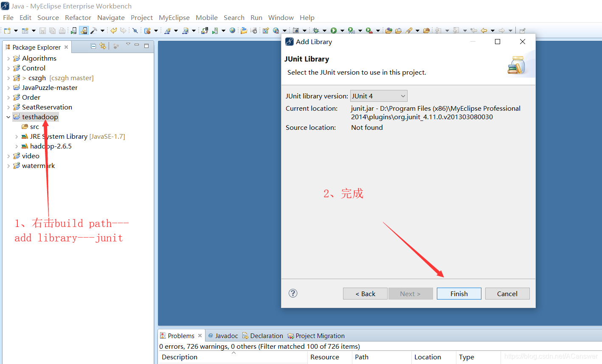Open the JUnit library version dropdown

coord(379,96)
